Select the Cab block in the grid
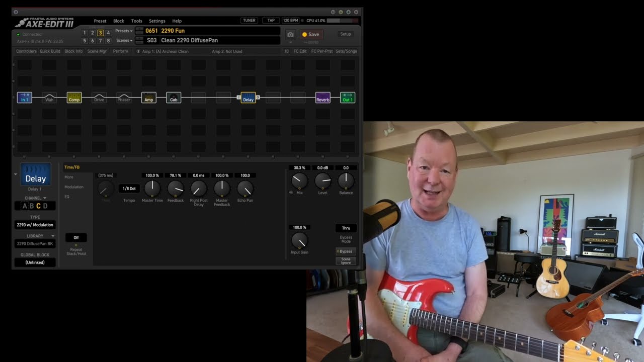 [x=174, y=98]
